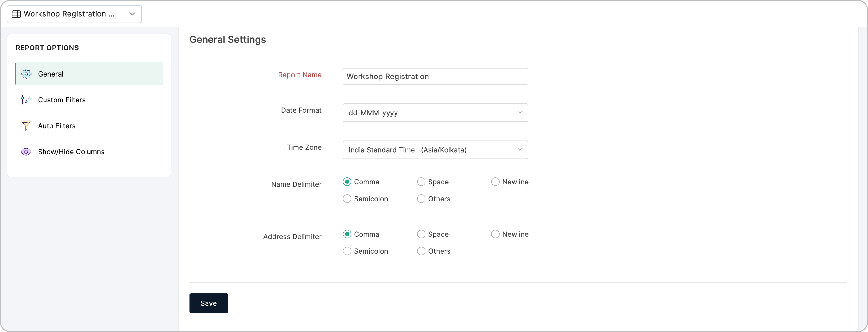Choose Others for Address Delimiter
868x332 pixels.
point(421,251)
